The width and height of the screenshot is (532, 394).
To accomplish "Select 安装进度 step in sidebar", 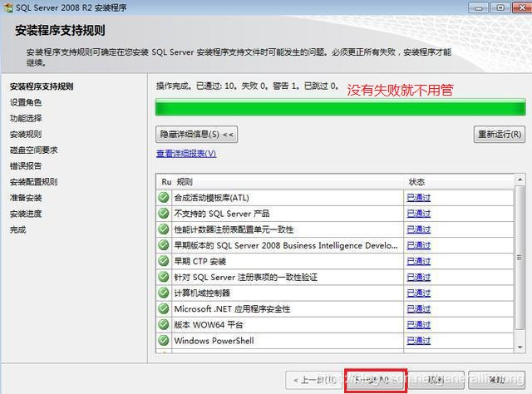I will click(x=26, y=214).
